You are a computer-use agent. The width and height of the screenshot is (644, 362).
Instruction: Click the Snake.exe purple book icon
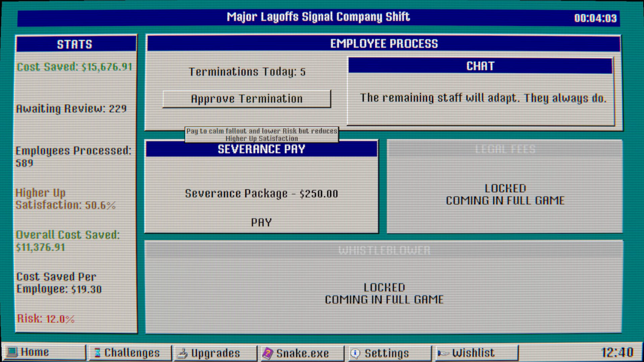point(268,353)
